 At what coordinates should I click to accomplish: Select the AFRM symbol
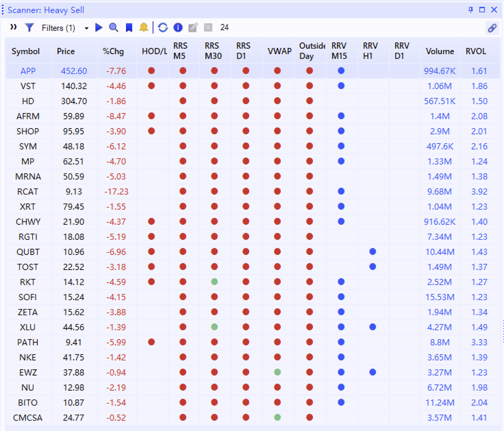[28, 116]
